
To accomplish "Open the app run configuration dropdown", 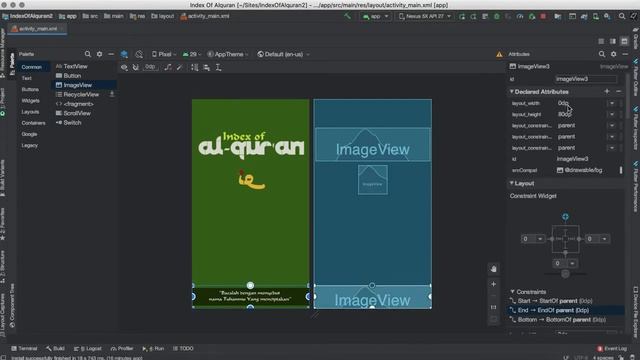I will pos(376,16).
